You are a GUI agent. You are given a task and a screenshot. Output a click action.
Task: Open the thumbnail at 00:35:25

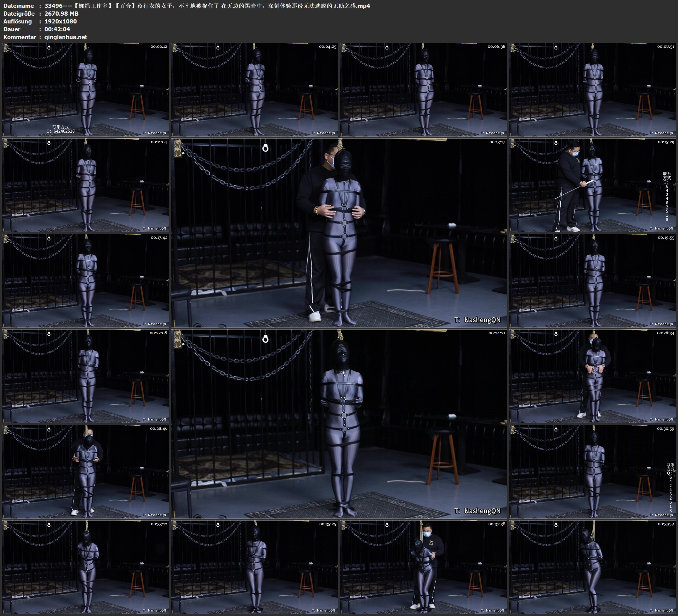pyautogui.click(x=254, y=567)
